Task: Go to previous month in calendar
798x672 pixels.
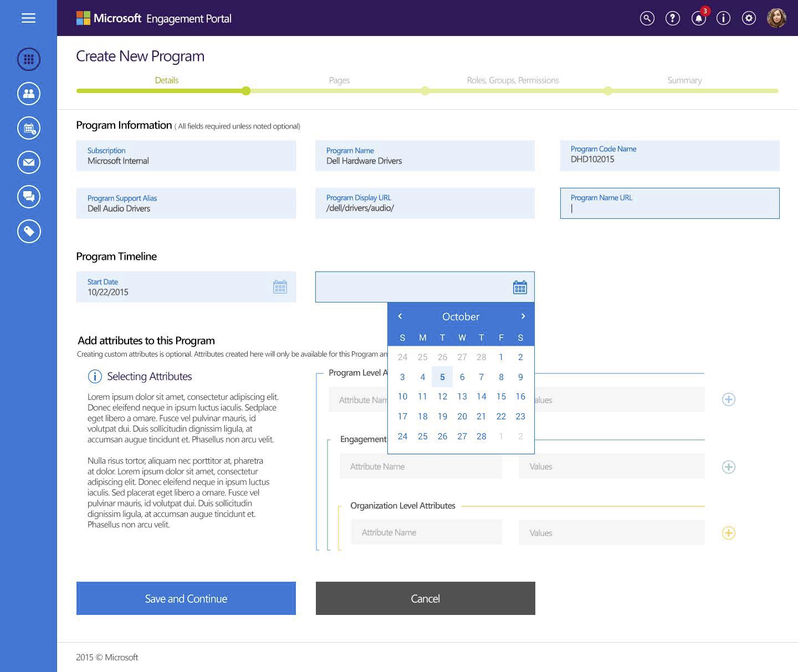Action: pos(400,316)
